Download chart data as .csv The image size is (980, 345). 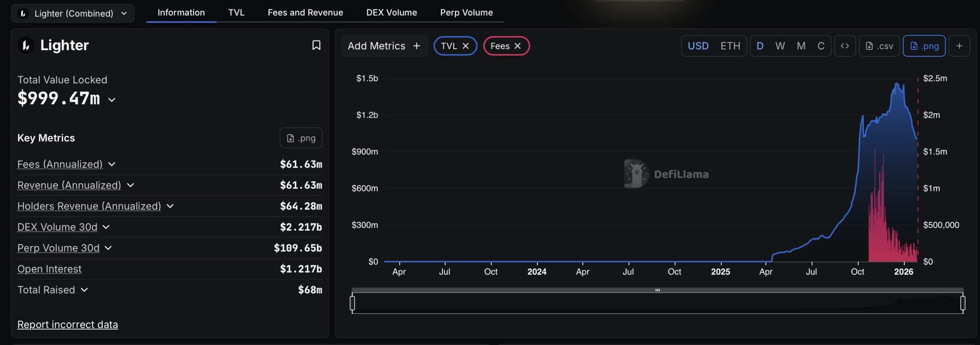coord(879,46)
